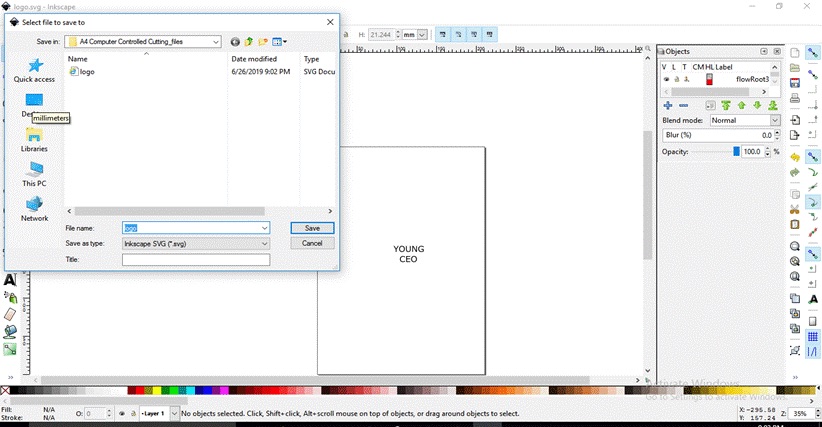Click the Move up one step arrow
The height and width of the screenshot is (427, 822).
742,105
